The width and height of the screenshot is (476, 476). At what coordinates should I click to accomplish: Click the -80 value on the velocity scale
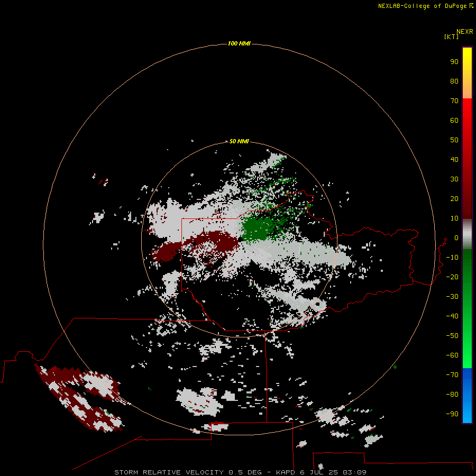coord(452,395)
